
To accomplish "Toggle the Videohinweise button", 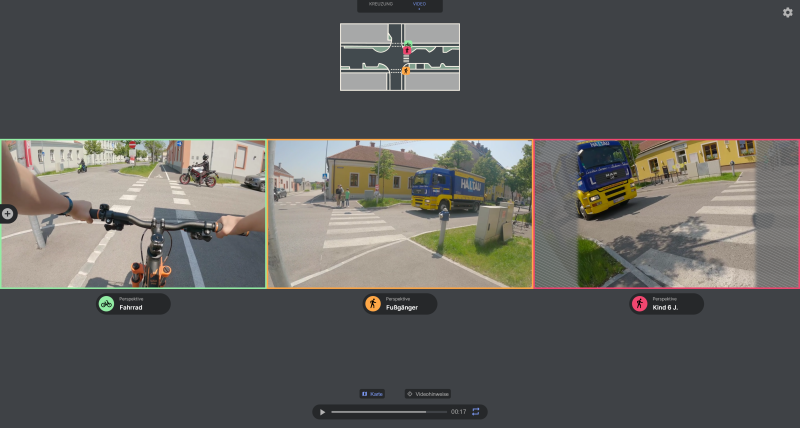I will click(428, 394).
